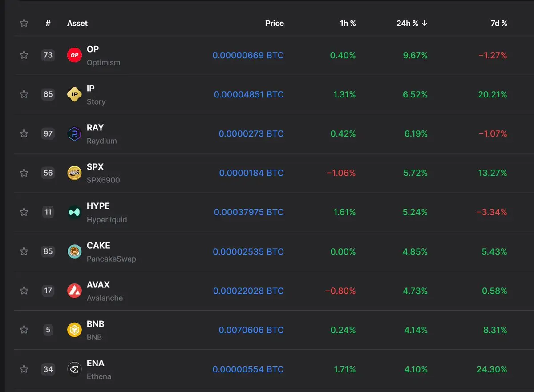Click the star icon in table header

(x=24, y=23)
